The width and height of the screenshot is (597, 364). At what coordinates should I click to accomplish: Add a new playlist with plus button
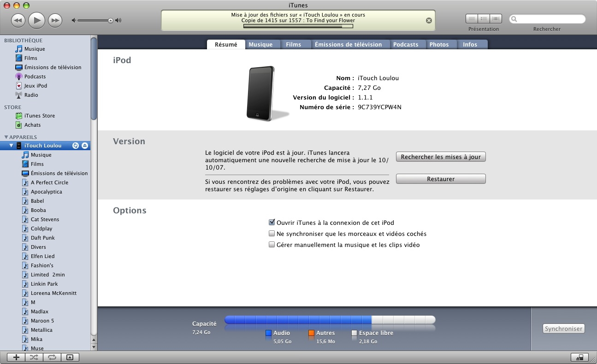click(x=16, y=357)
